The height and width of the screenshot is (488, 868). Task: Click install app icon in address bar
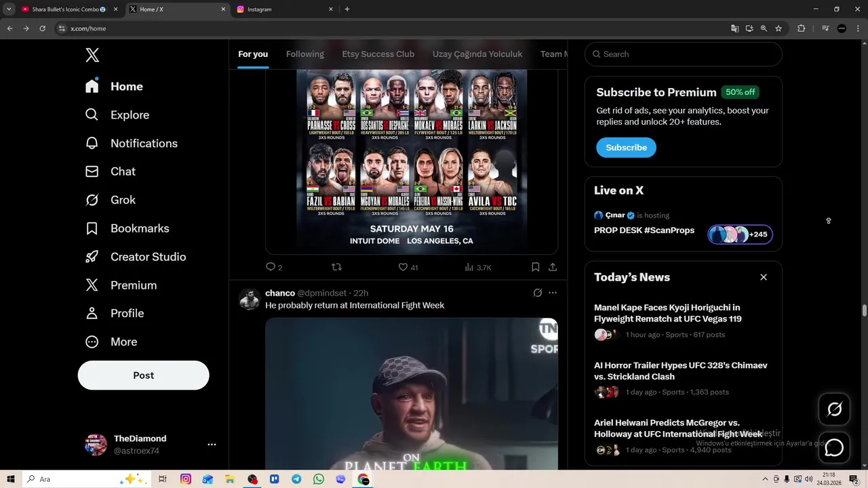(749, 28)
